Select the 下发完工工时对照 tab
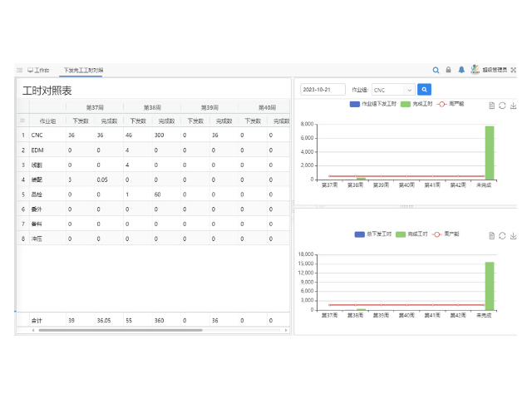 (x=83, y=71)
